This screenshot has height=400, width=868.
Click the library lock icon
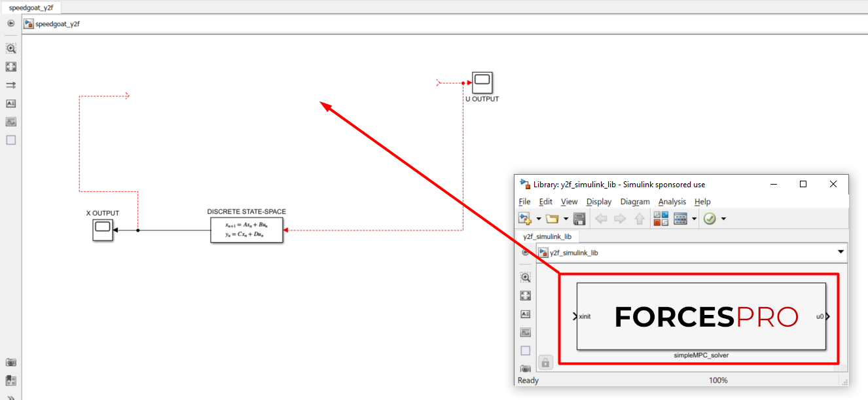(546, 362)
